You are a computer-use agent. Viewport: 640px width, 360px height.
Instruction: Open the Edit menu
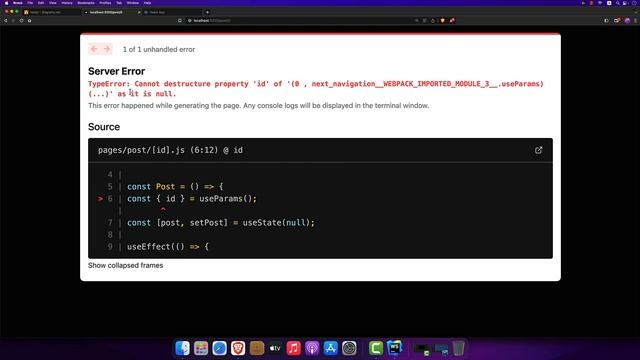[41, 3]
